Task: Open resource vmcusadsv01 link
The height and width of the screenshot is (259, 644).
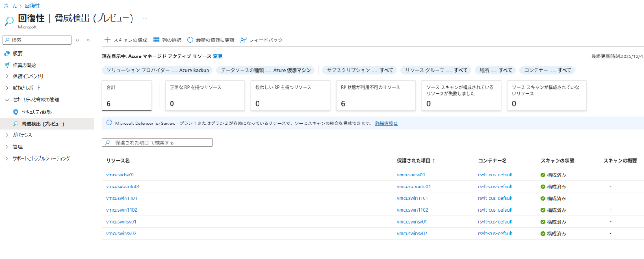Action: [120, 175]
